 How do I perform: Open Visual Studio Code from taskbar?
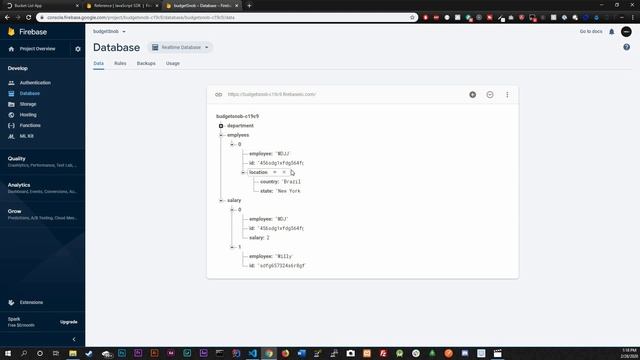253,353
